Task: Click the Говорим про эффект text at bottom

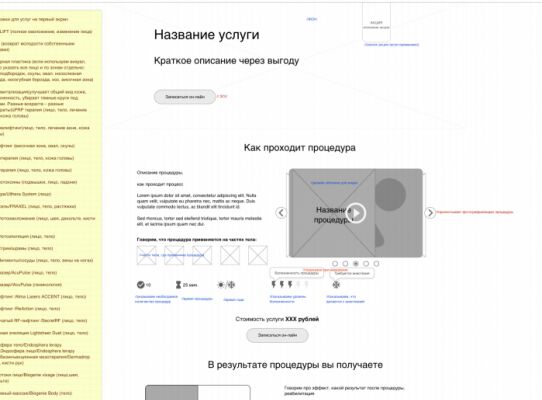Action: (x=344, y=391)
